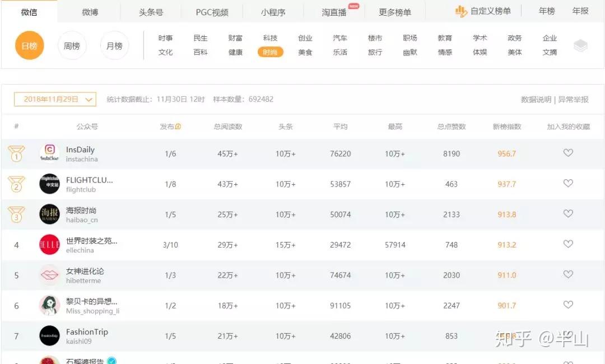The width and height of the screenshot is (605, 364).
Task: Select the 文摘 category
Action: click(550, 52)
